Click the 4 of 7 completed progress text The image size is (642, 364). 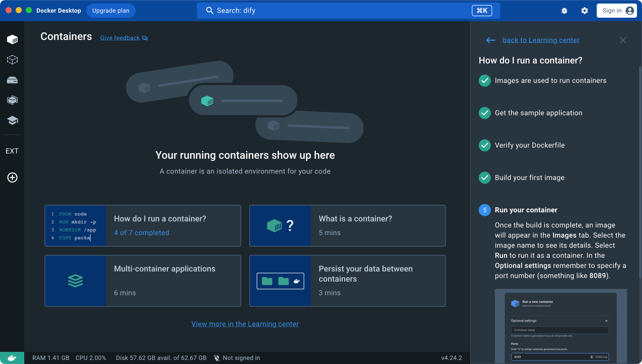(x=142, y=233)
